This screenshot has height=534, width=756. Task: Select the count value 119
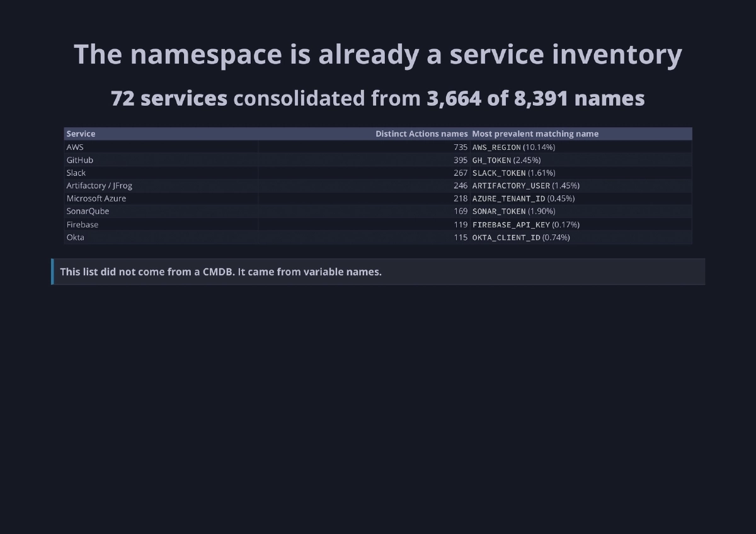461,224
